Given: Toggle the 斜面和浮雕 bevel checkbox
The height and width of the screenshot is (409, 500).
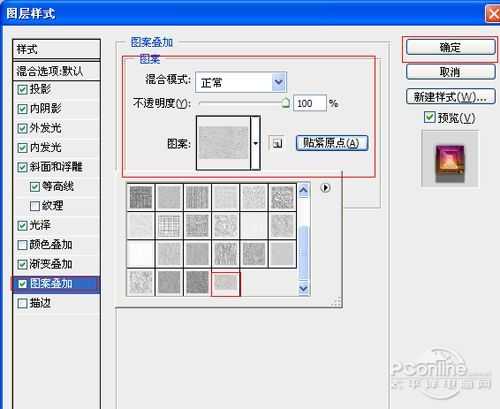Looking at the screenshot, I should [x=22, y=167].
